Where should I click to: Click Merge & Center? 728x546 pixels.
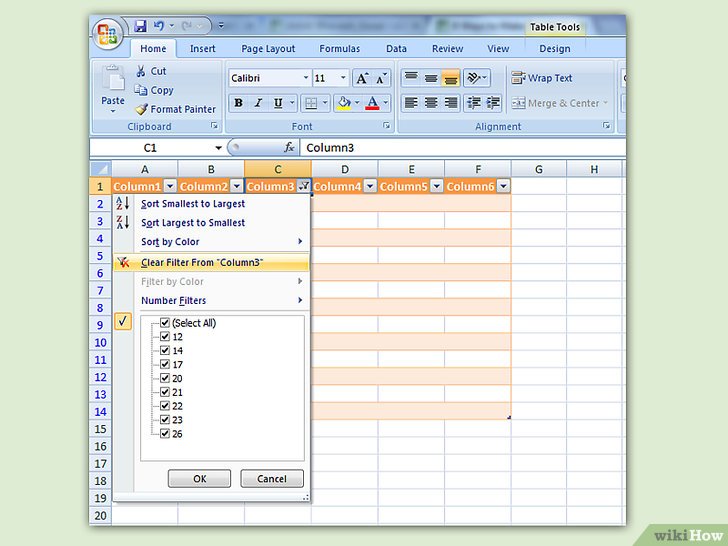tap(559, 103)
